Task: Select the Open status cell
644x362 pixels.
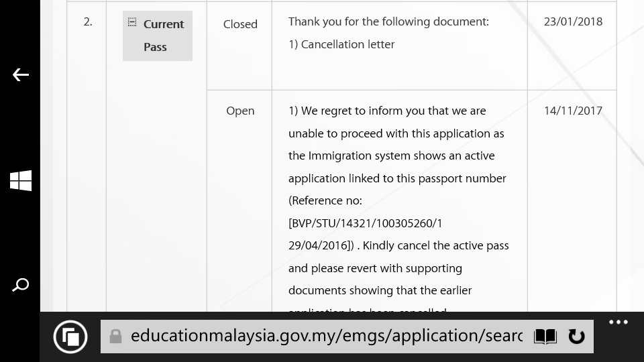Action: pyautogui.click(x=240, y=111)
